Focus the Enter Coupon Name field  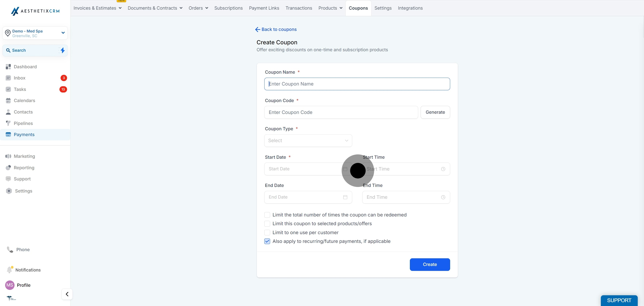point(357,84)
